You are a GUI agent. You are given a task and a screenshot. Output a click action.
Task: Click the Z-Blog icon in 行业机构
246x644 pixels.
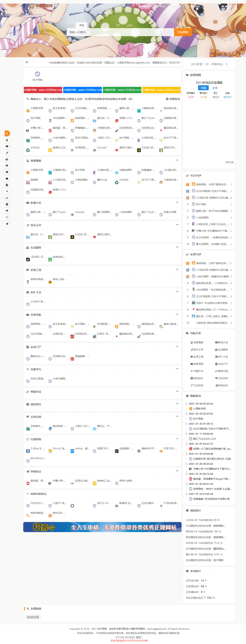point(28,451)
